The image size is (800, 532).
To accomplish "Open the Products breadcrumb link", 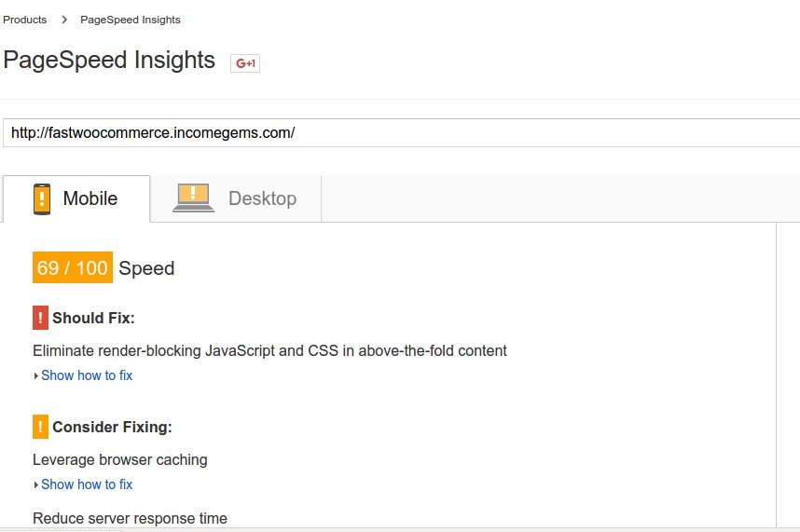I will coord(24,20).
